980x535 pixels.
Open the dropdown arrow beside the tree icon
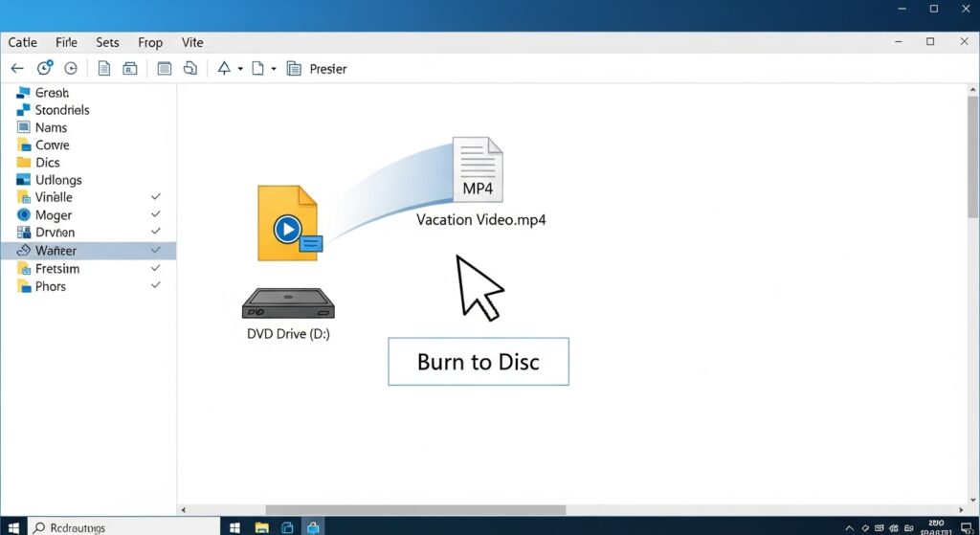[240, 69]
